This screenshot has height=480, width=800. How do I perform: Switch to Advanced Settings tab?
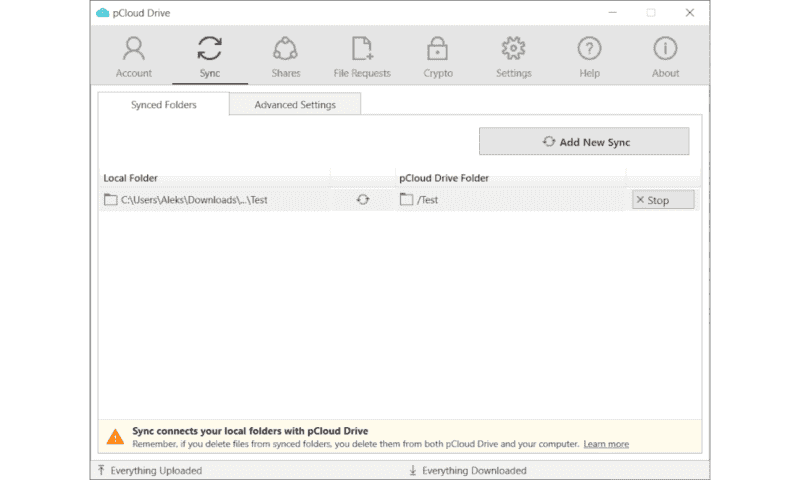[x=295, y=104]
